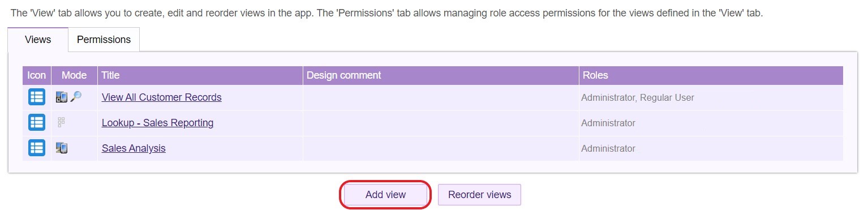Switch to the Permissions tab

click(x=104, y=40)
